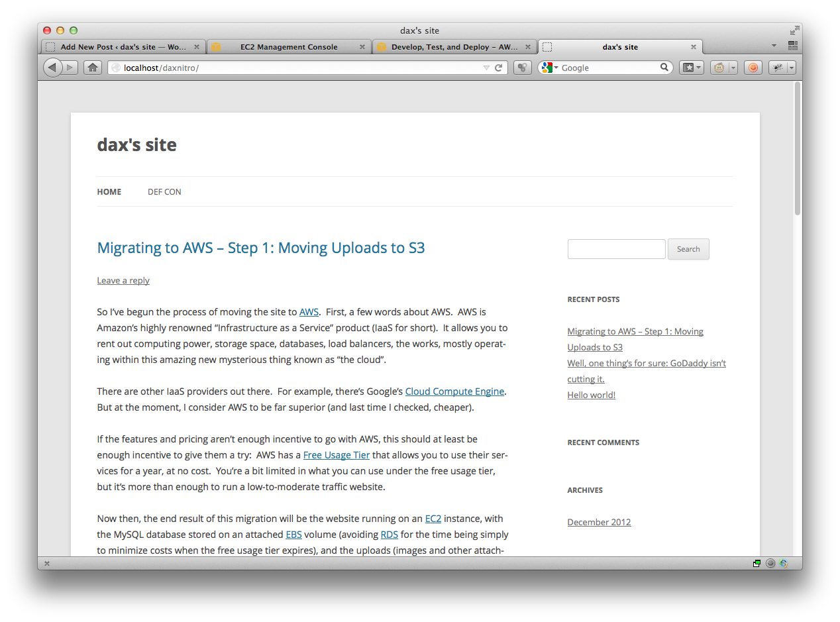The height and width of the screenshot is (622, 840).
Task: Close the dax's site tab
Action: [x=694, y=47]
